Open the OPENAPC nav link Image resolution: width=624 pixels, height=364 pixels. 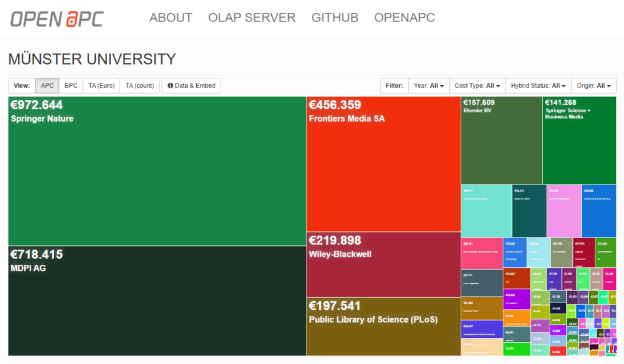(405, 18)
